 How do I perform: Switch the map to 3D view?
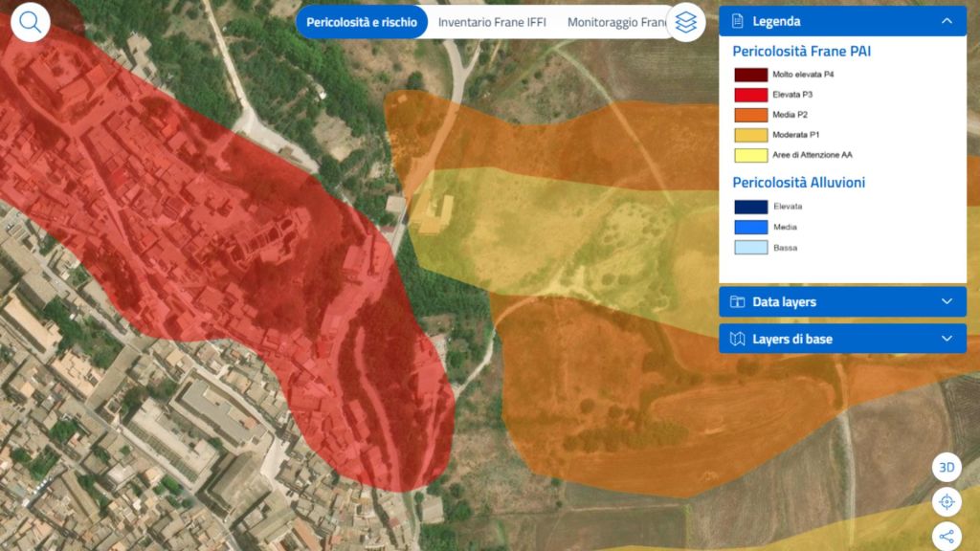click(947, 468)
